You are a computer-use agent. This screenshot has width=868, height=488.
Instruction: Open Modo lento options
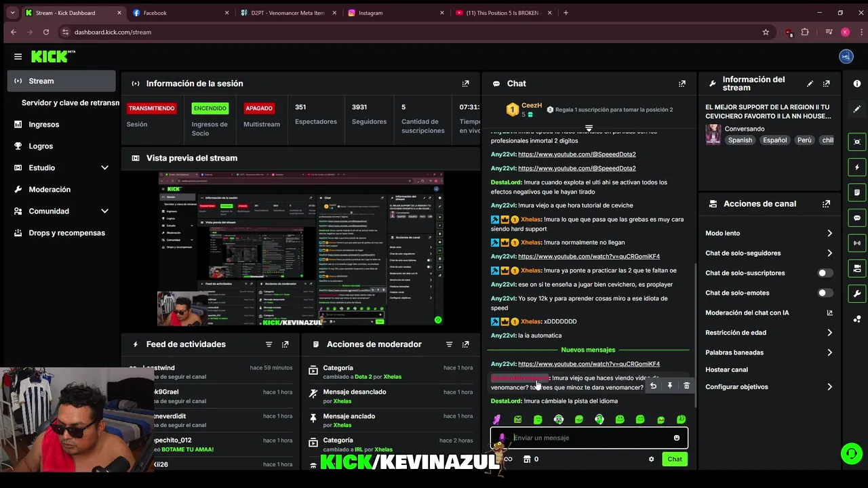pos(768,233)
